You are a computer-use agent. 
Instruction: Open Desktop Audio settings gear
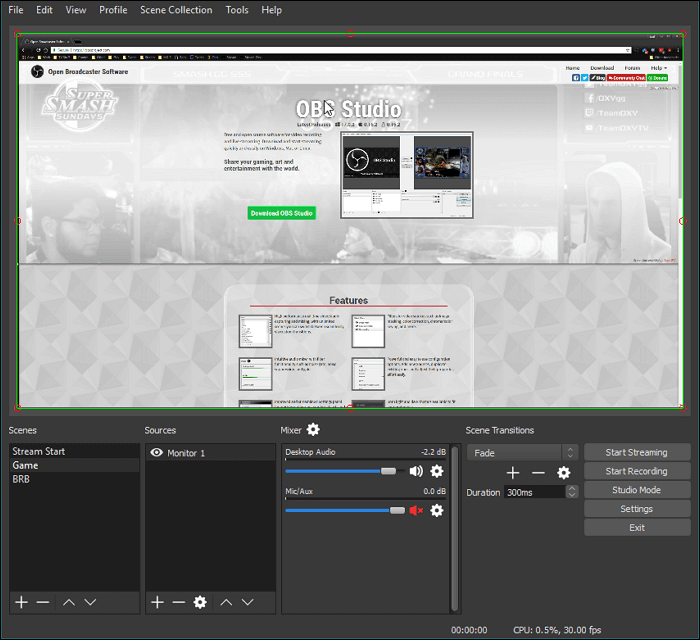point(436,471)
